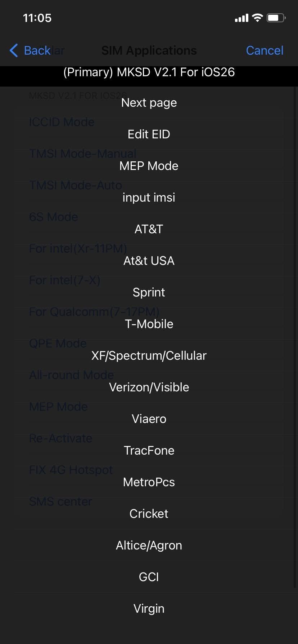Select At&t USA carrier
Image resolution: width=298 pixels, height=644 pixels.
[149, 261]
